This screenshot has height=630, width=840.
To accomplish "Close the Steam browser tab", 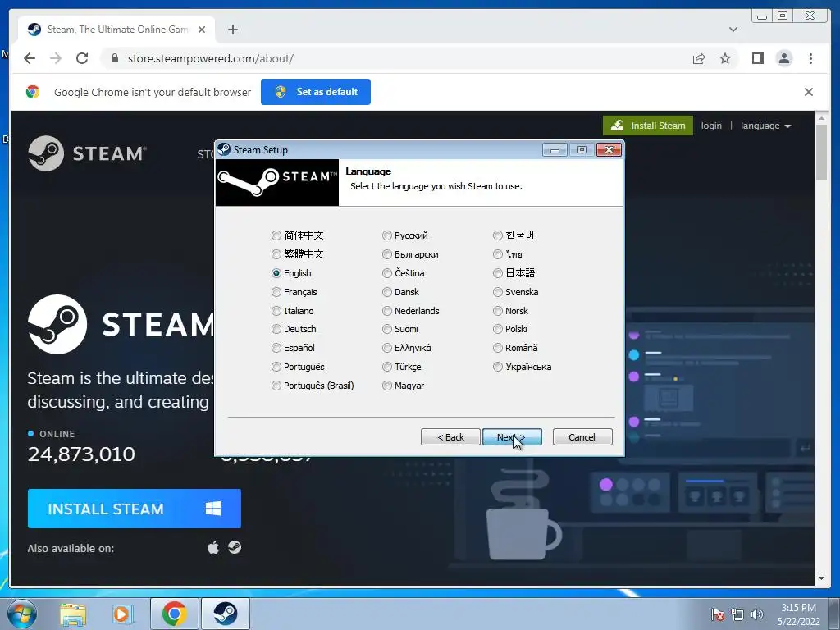I will click(x=202, y=30).
